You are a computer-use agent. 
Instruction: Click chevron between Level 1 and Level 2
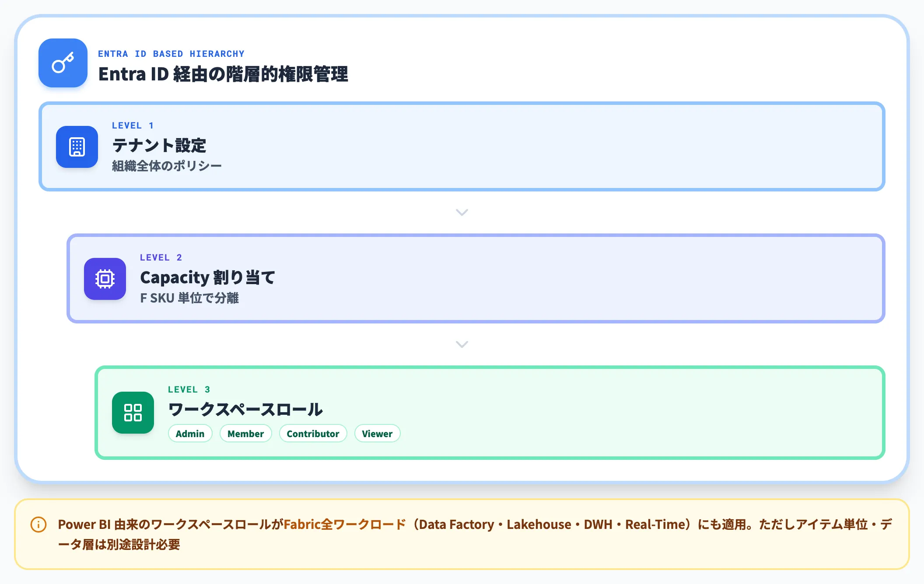(x=462, y=212)
